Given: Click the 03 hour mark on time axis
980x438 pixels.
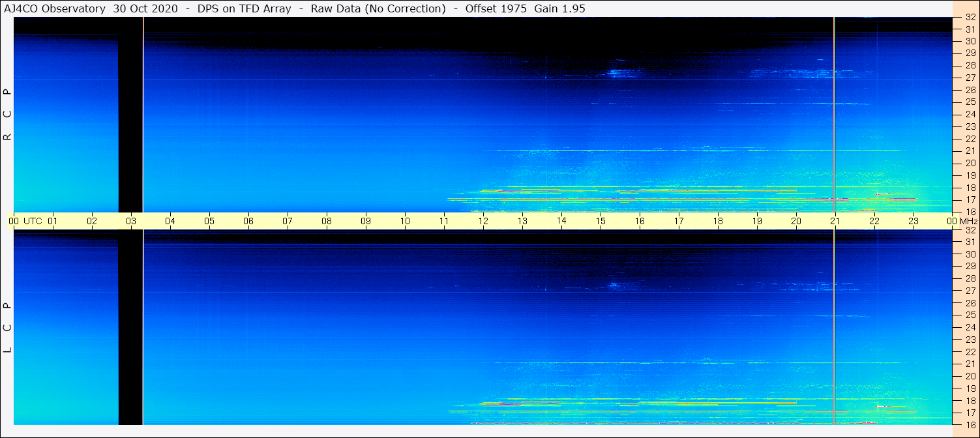Looking at the screenshot, I should pos(131,221).
